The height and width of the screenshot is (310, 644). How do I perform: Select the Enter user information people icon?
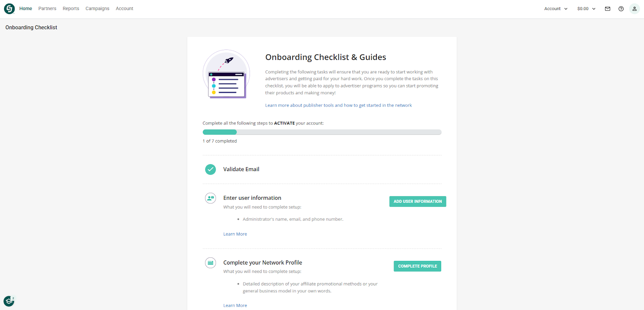210,198
